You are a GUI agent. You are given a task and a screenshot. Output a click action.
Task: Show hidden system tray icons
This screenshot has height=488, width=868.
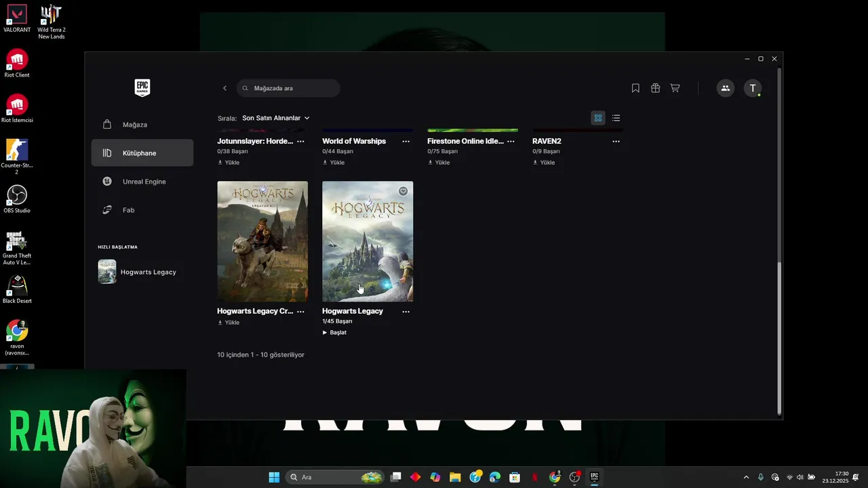point(747,477)
